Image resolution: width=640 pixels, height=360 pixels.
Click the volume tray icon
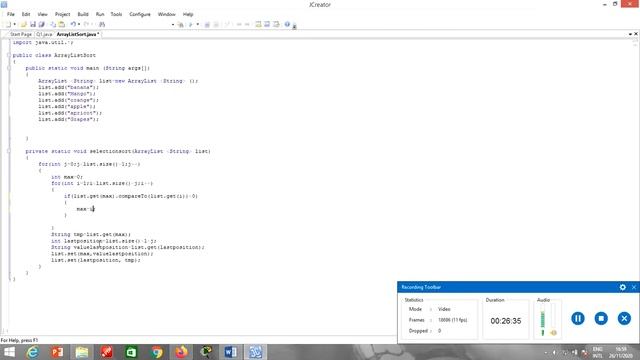(554, 353)
